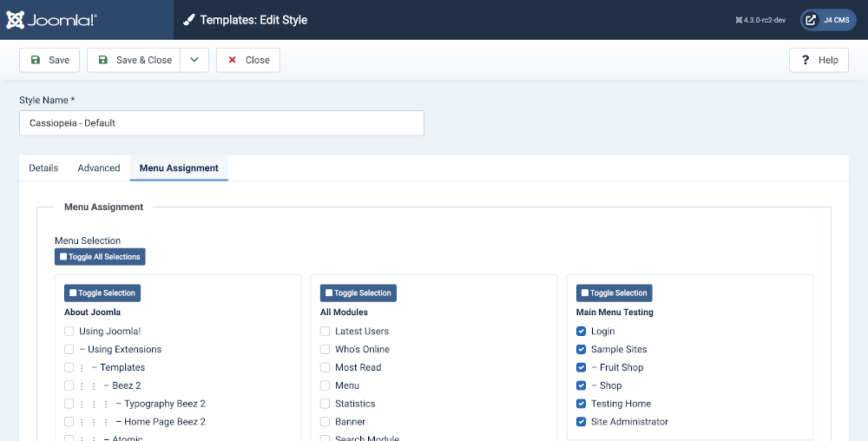Uncheck the Testing Home checkbox

(582, 404)
